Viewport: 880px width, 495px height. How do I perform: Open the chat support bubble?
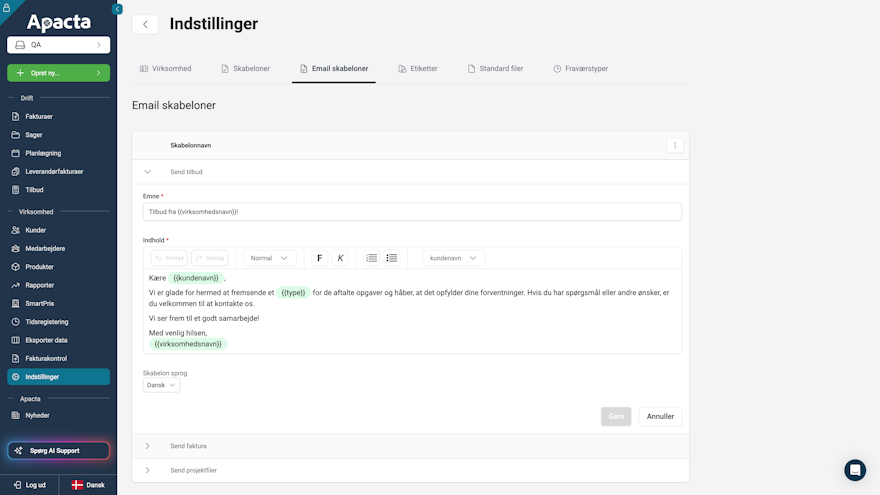click(855, 470)
